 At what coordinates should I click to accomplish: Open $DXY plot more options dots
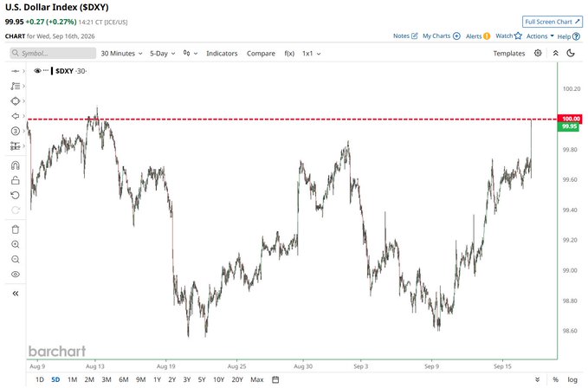[46, 70]
